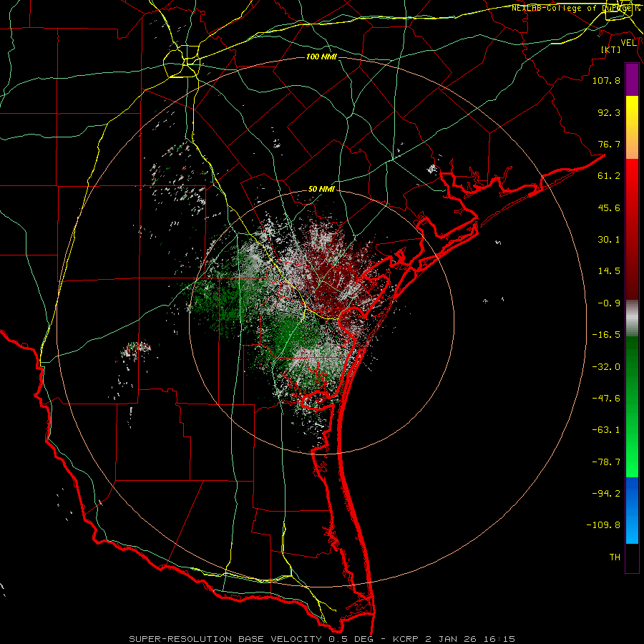The width and height of the screenshot is (644, 644).
Task: Select the -32.0 velocity scale value
Action: [x=606, y=367]
